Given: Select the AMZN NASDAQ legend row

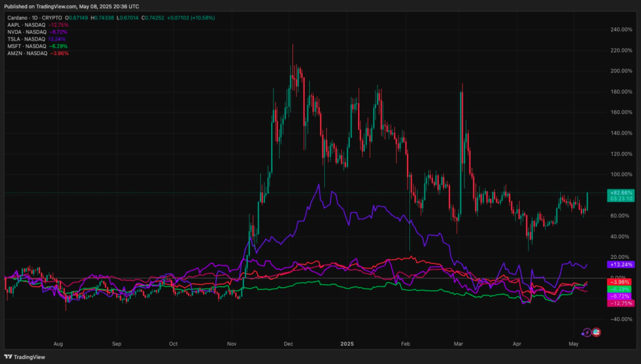Looking at the screenshot, I should point(38,54).
